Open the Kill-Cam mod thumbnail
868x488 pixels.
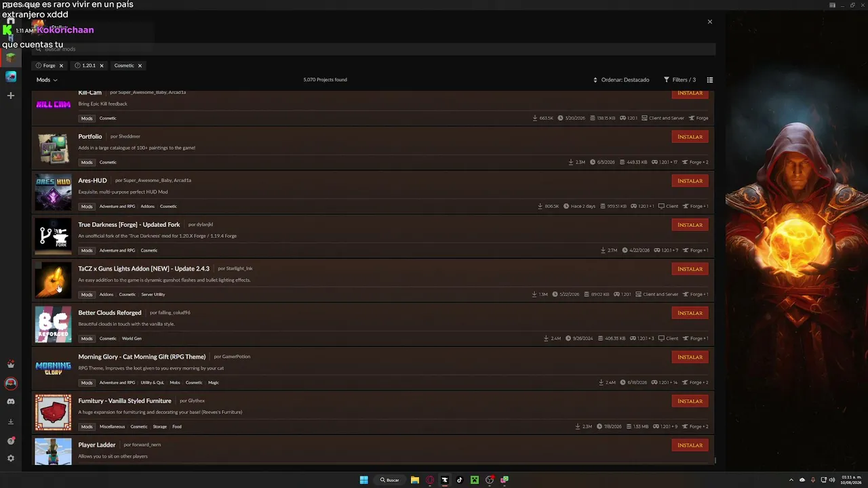click(x=53, y=104)
